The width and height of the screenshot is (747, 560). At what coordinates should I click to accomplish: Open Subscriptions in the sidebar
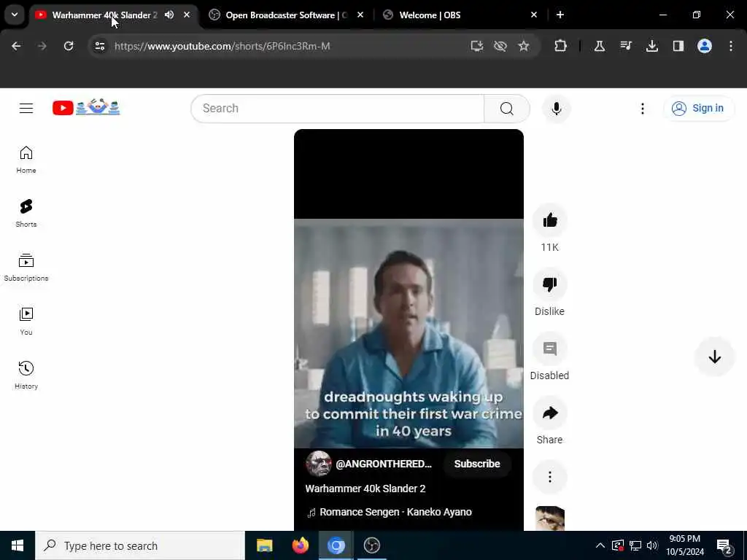point(26,267)
